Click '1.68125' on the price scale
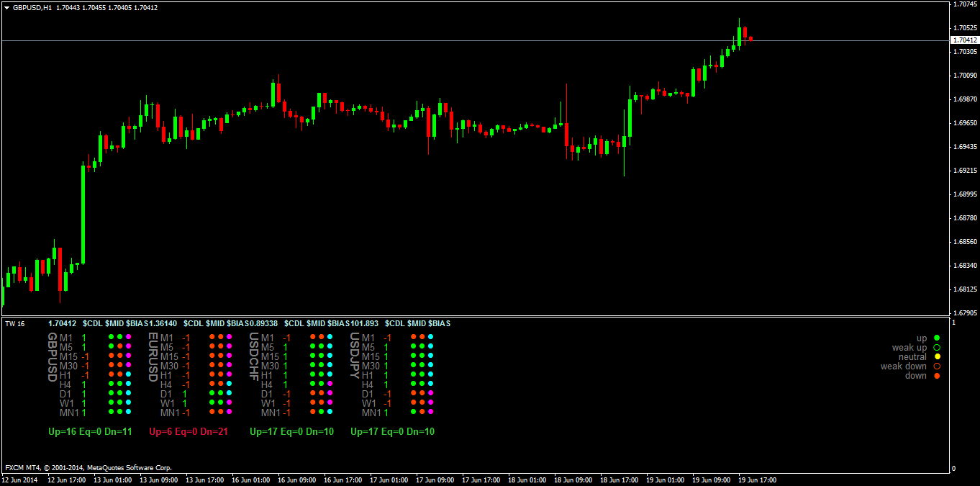 [x=966, y=289]
